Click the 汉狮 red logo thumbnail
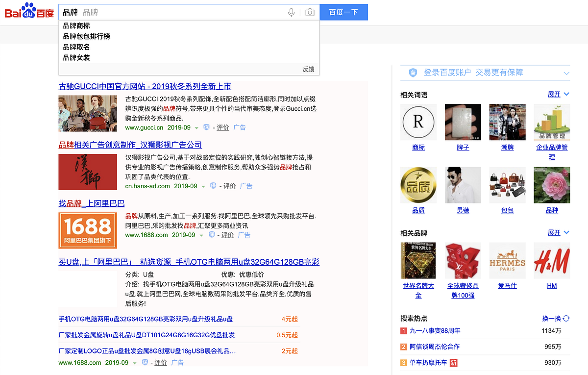The width and height of the screenshot is (588, 375). (x=88, y=172)
